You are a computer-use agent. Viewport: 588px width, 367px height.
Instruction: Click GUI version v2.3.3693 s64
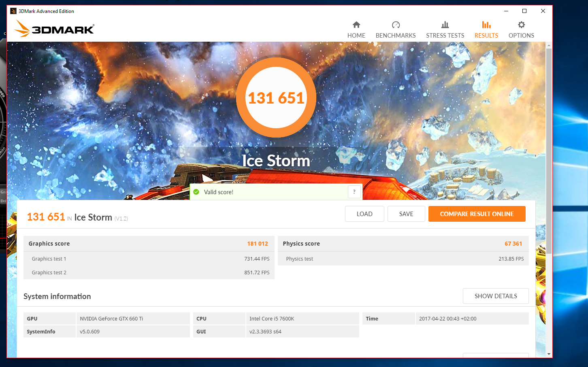pyautogui.click(x=265, y=332)
